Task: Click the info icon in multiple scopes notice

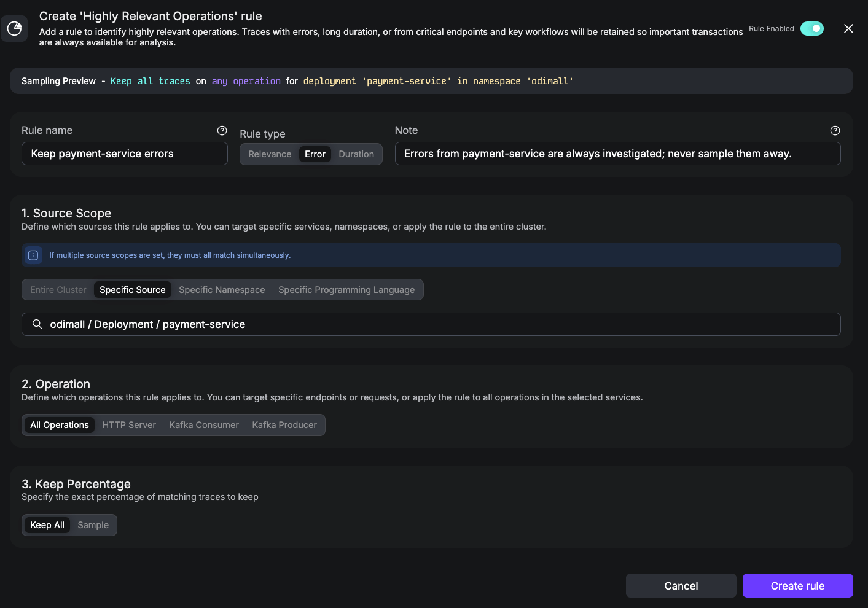Action: pos(33,255)
